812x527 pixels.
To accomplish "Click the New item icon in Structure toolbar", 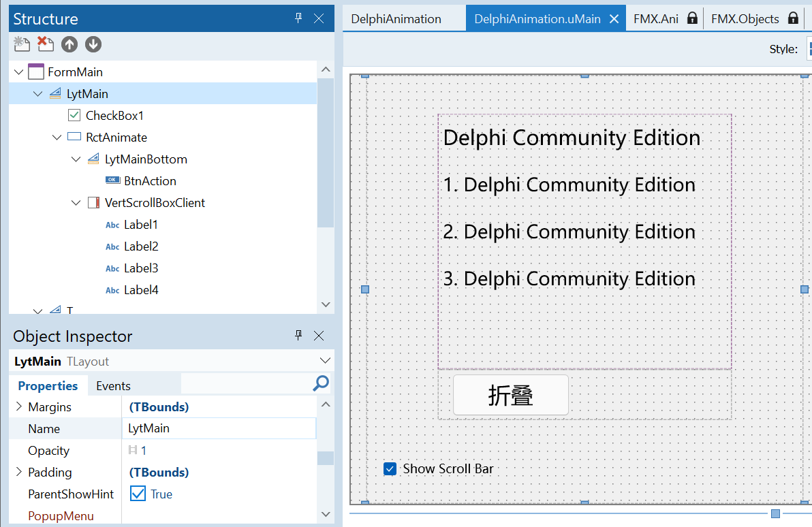I will click(22, 44).
